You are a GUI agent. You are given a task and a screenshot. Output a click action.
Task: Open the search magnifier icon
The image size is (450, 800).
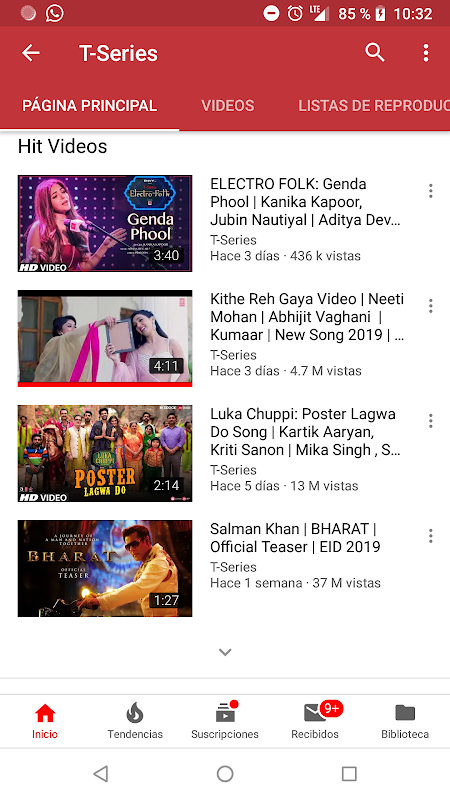374,53
